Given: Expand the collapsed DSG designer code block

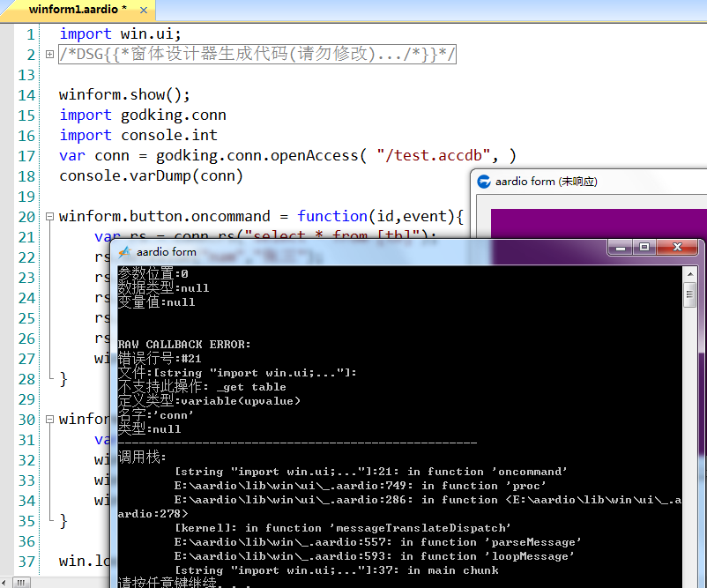Looking at the screenshot, I should 49,55.
